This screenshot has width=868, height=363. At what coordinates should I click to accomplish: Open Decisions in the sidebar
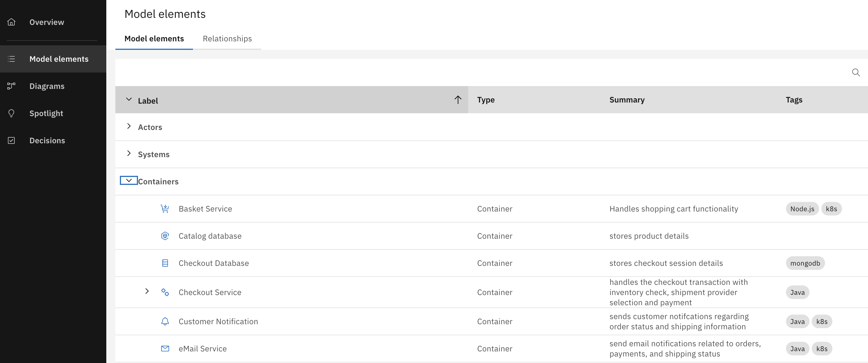point(47,141)
